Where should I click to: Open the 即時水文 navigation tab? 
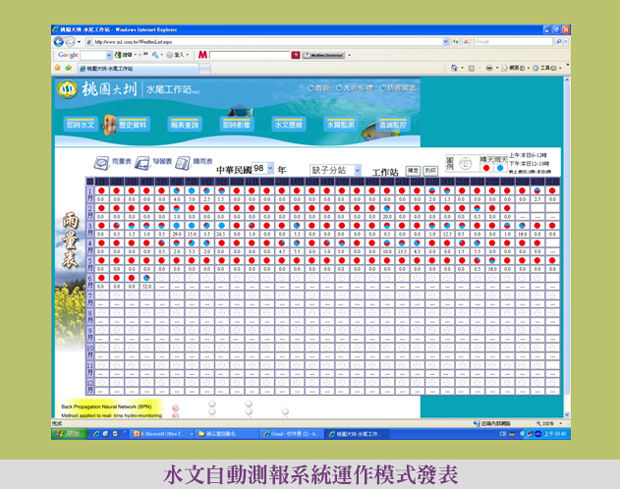tap(81, 125)
